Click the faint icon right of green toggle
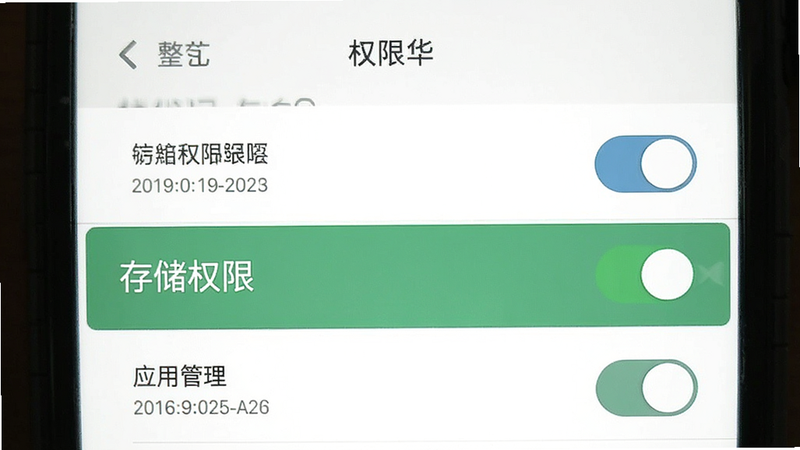This screenshot has width=800, height=450. coord(712,274)
